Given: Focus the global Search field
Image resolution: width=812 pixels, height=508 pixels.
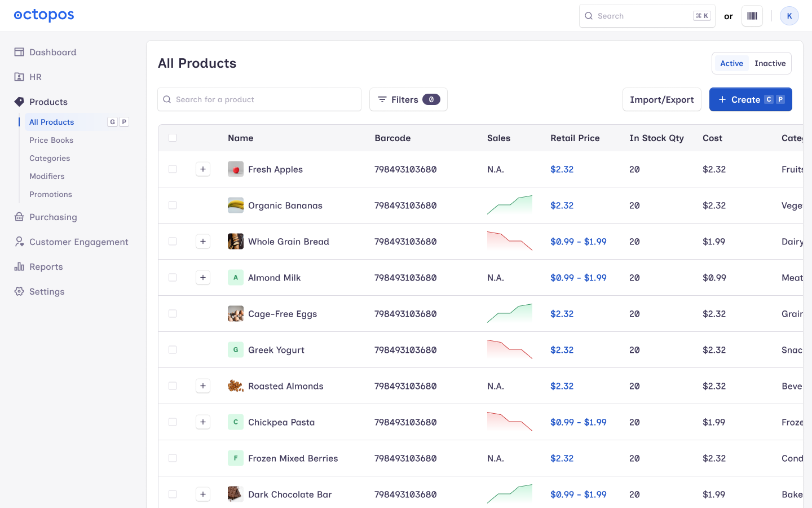Looking at the screenshot, I should (647, 16).
